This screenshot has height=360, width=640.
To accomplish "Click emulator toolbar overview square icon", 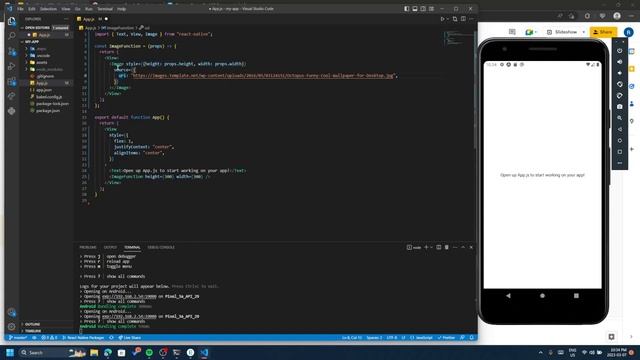I will point(620,151).
